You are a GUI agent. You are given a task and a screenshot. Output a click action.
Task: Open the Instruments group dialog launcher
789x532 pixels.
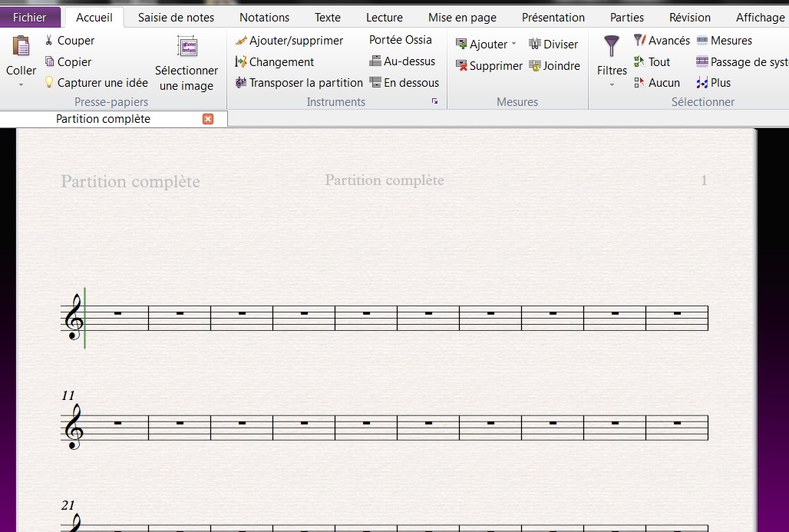(x=434, y=101)
